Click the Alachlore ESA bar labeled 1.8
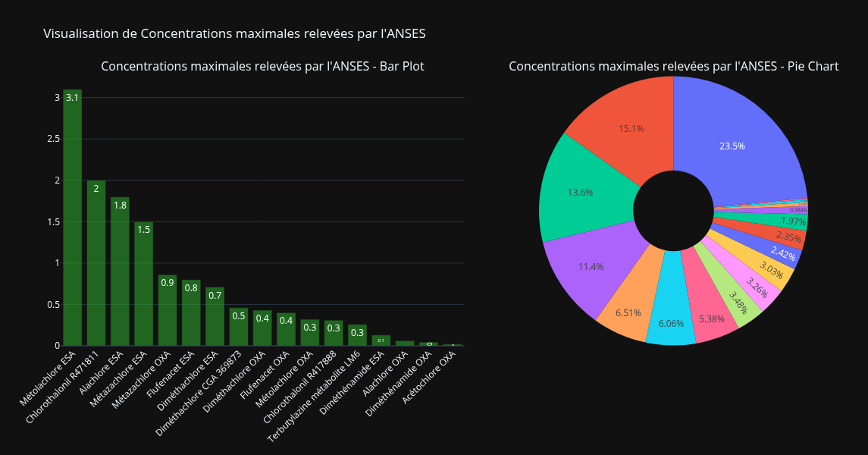 [120, 271]
